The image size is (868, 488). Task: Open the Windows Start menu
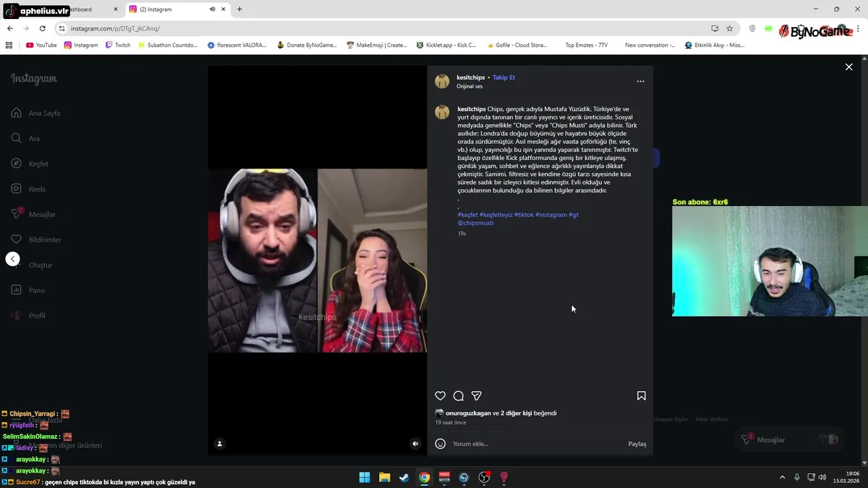(x=364, y=477)
